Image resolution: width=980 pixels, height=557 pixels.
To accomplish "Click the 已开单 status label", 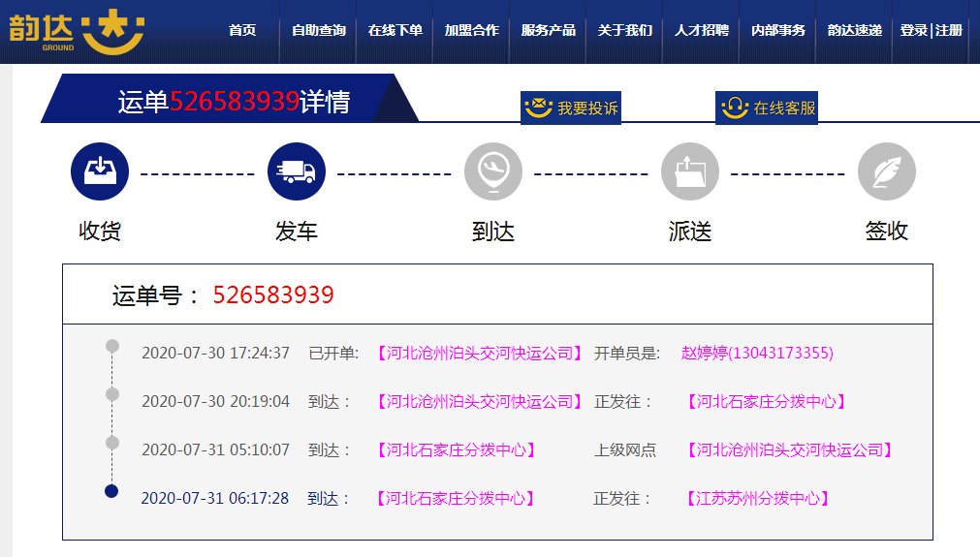I will (x=333, y=353).
